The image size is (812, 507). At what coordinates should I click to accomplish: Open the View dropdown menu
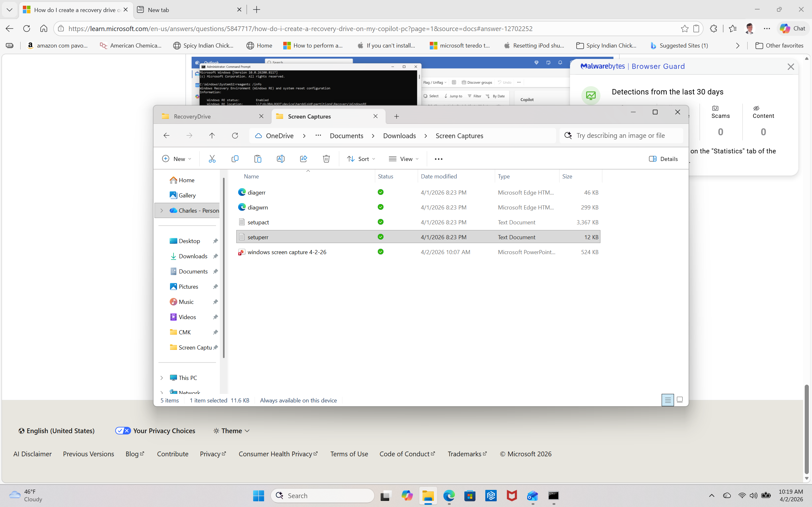coord(404,159)
